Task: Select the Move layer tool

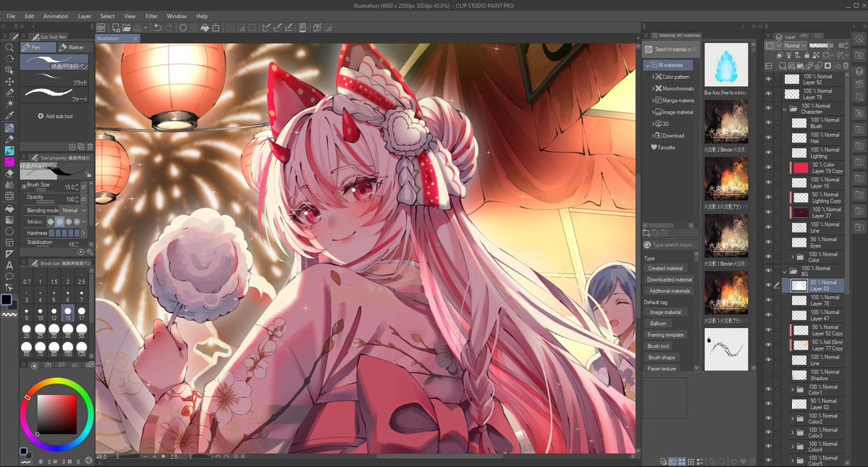Action: 9,81
